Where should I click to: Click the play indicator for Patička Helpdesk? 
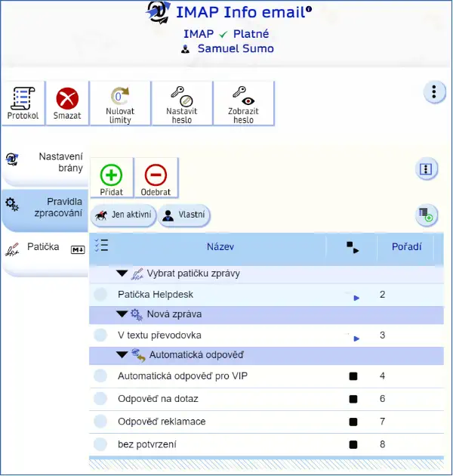coord(356,298)
